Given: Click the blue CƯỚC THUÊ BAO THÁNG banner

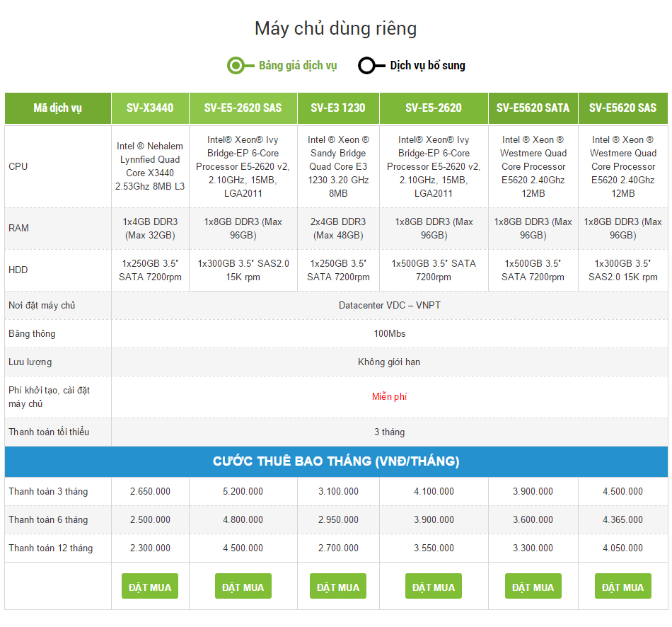Looking at the screenshot, I should [x=336, y=461].
